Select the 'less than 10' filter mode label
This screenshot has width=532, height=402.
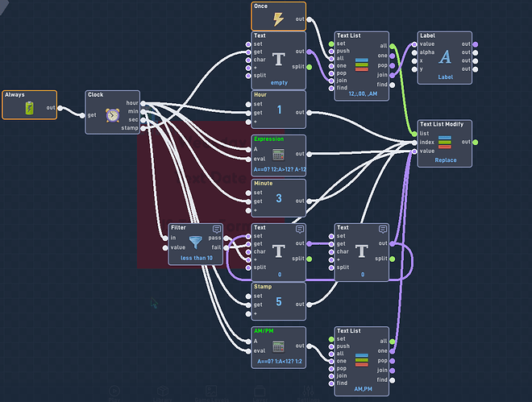click(x=197, y=258)
